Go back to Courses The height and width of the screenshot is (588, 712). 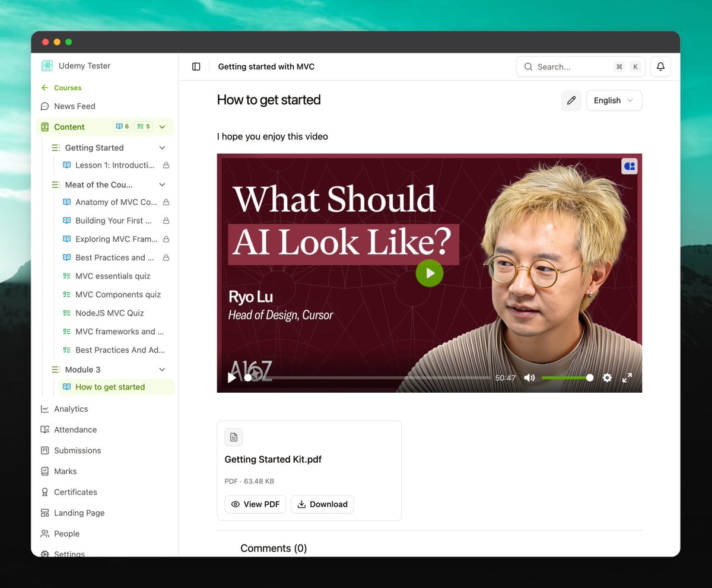61,88
